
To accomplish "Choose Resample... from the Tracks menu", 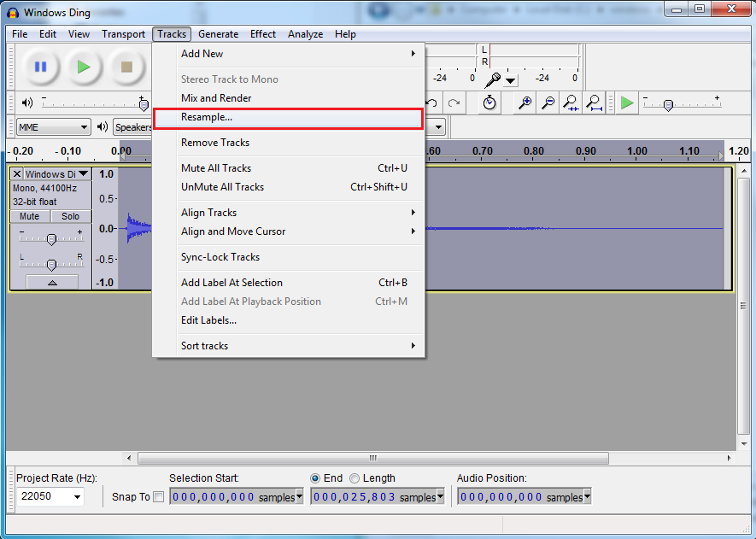I will 207,117.
